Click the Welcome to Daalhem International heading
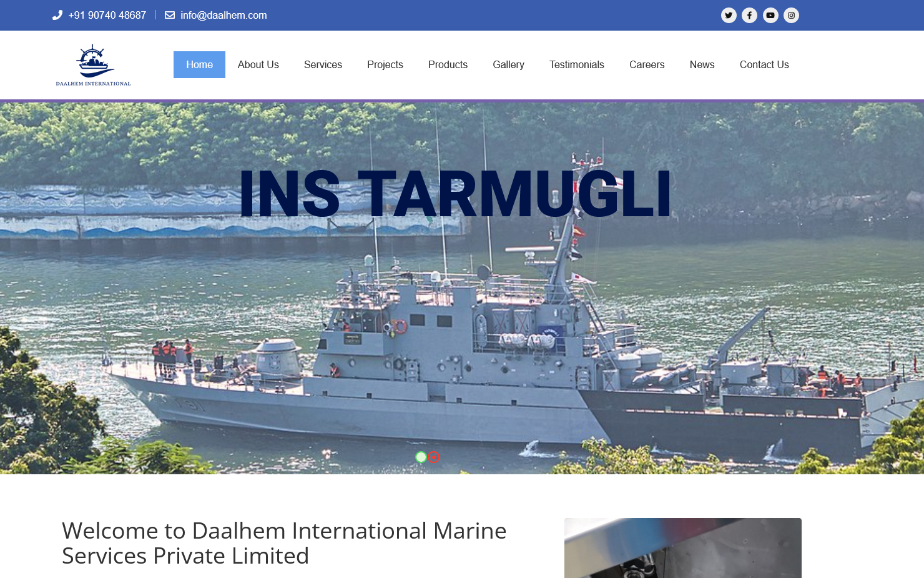The image size is (924, 578). (x=284, y=543)
